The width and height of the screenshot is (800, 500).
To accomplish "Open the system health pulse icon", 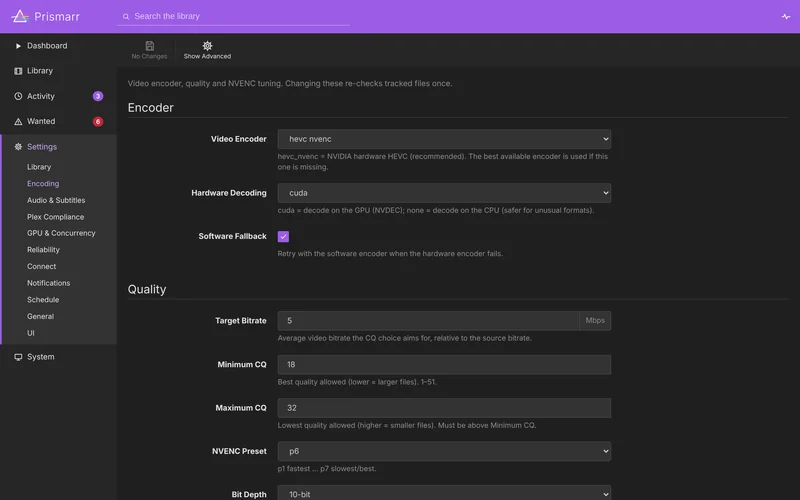I will (x=786, y=16).
